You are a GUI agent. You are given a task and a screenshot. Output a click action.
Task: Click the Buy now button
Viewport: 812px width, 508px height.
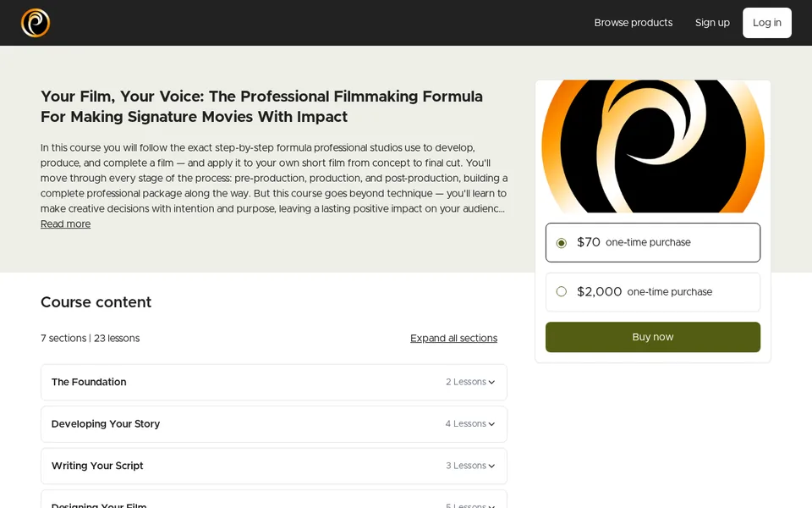pos(652,337)
